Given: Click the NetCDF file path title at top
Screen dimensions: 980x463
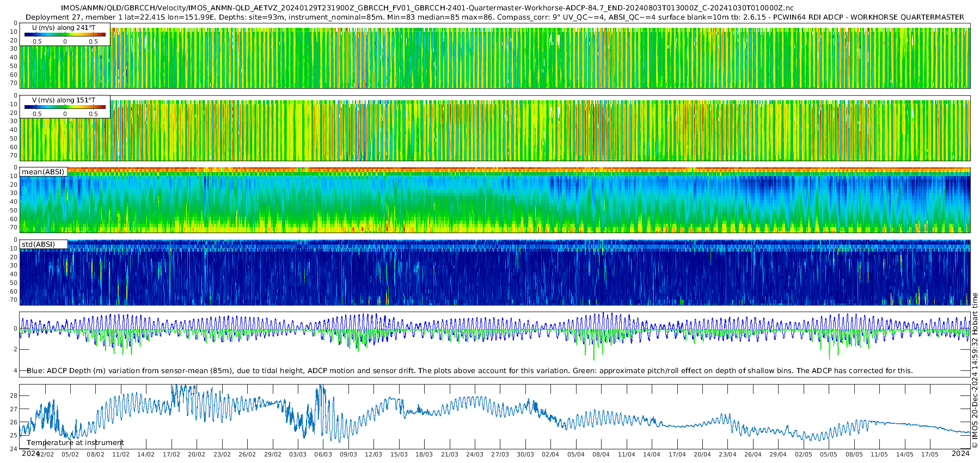Looking at the screenshot, I should click(x=427, y=8).
